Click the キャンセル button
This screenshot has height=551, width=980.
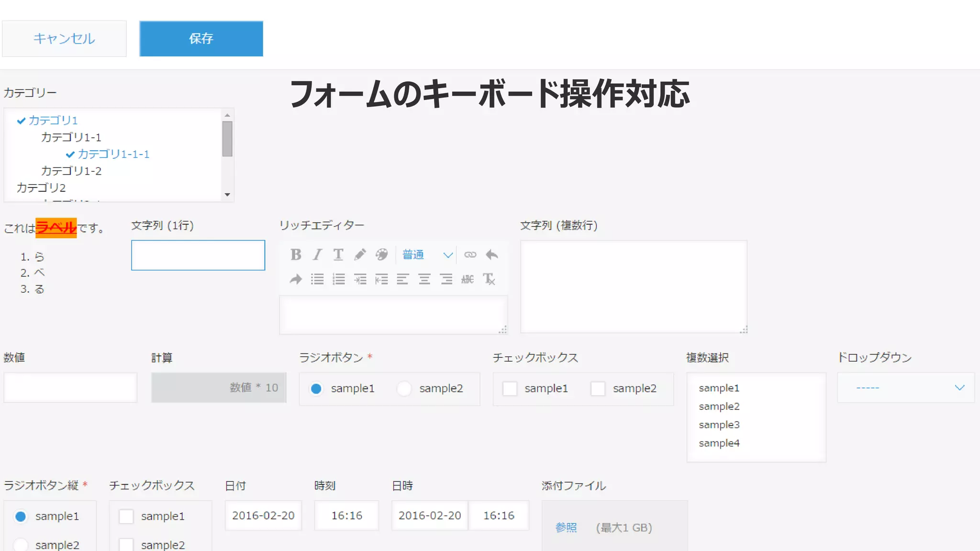tap(64, 39)
